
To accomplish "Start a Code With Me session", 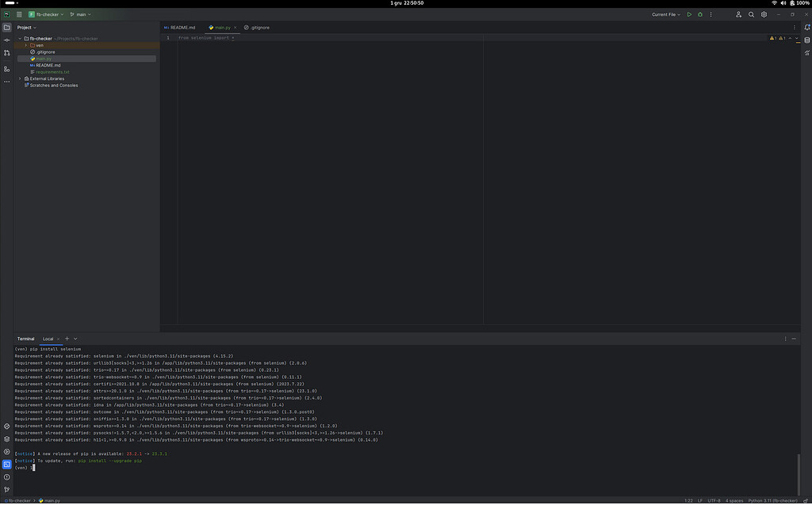I will (x=740, y=14).
